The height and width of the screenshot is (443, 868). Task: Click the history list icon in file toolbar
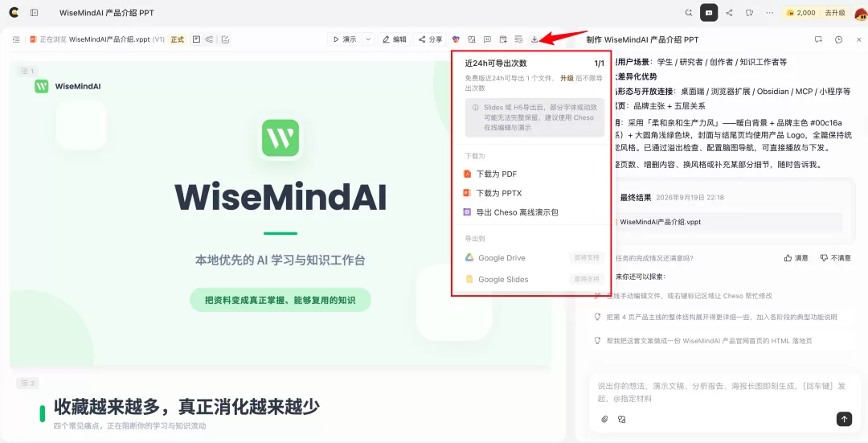[518, 39]
